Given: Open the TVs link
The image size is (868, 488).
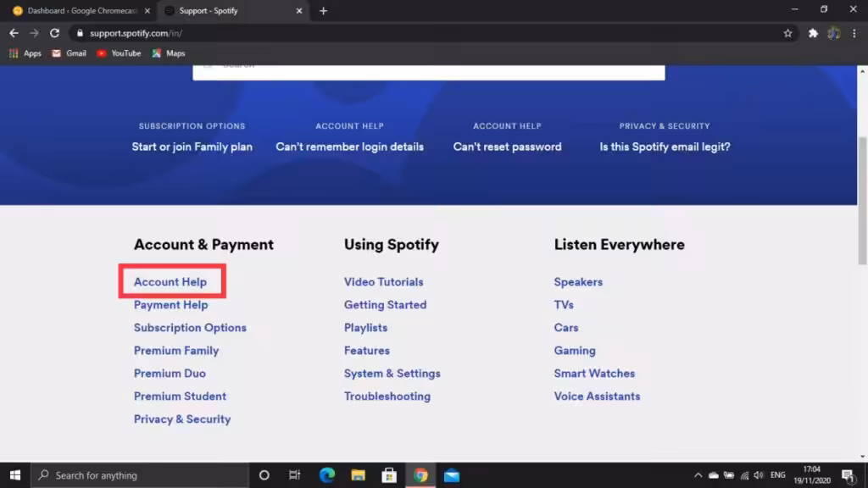Looking at the screenshot, I should coord(564,305).
